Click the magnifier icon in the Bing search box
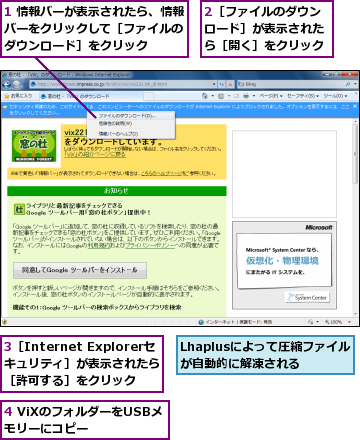The width and height of the screenshot is (360, 440). point(348,84)
